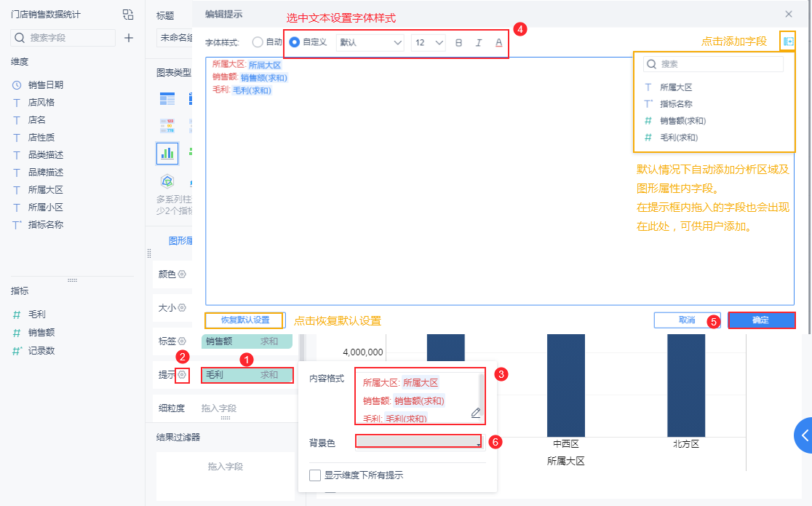Click the 毛利(求和) field token in editor
The height and width of the screenshot is (506, 812).
tap(252, 91)
